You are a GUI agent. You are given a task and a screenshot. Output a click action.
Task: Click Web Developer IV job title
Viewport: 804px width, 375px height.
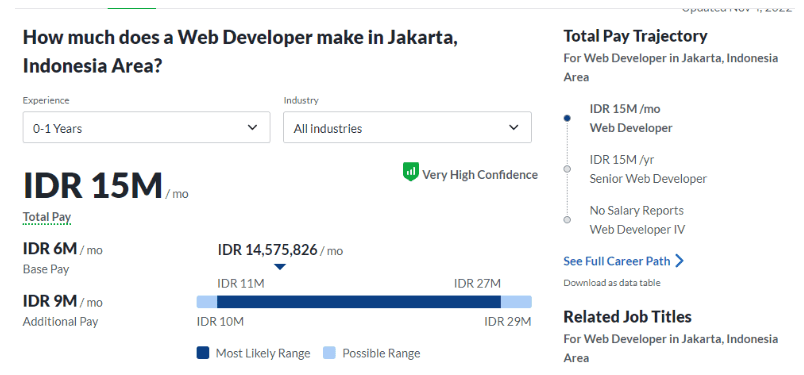pyautogui.click(x=637, y=229)
